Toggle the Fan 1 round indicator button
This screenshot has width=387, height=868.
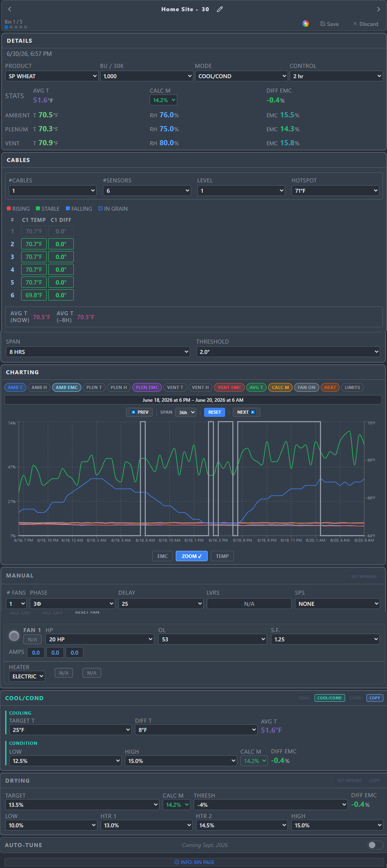(14, 636)
